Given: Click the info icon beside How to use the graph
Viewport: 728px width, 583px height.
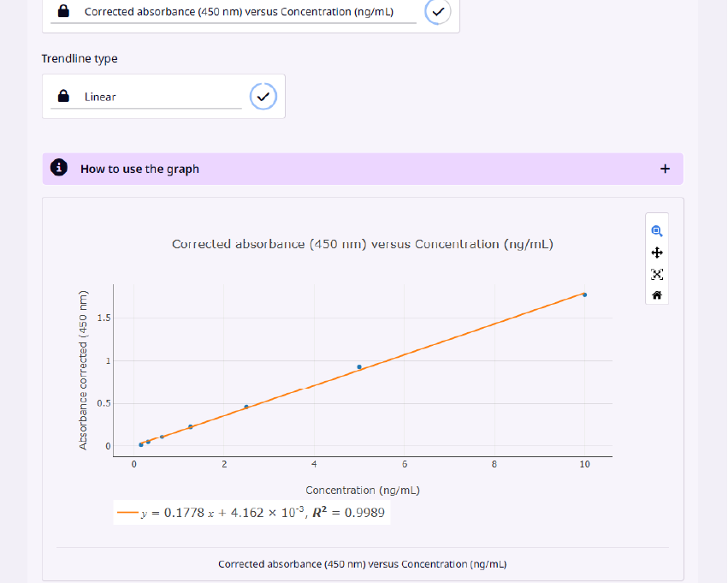Looking at the screenshot, I should click(x=59, y=168).
